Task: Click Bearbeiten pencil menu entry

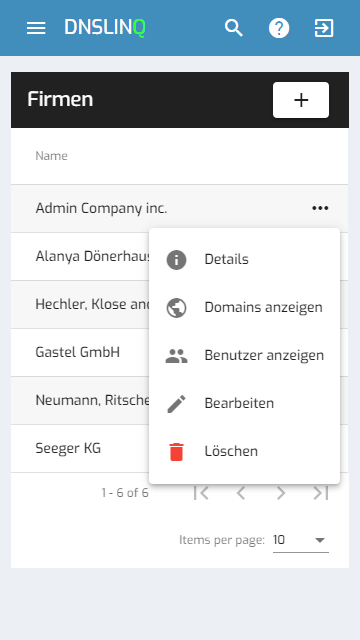Action: [244, 403]
